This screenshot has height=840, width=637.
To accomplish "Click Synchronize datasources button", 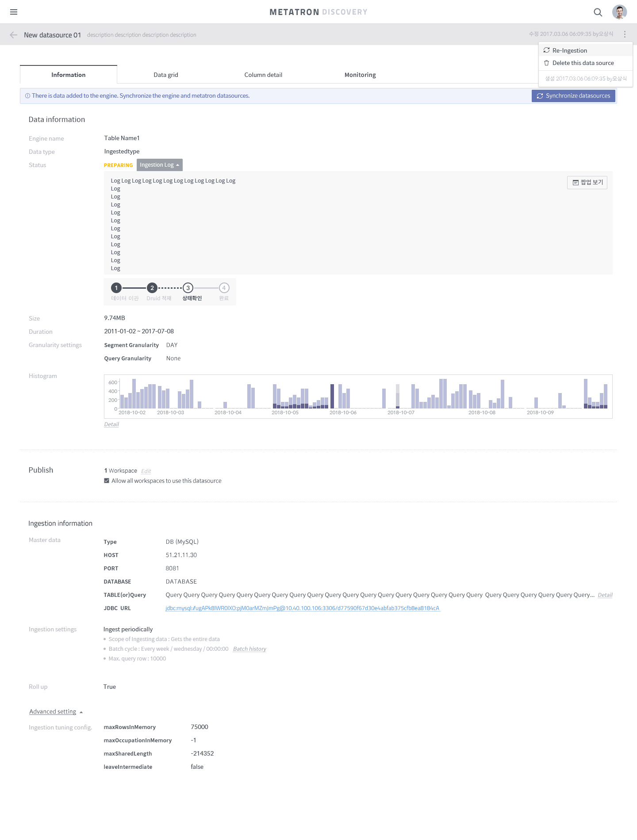I will (x=573, y=96).
